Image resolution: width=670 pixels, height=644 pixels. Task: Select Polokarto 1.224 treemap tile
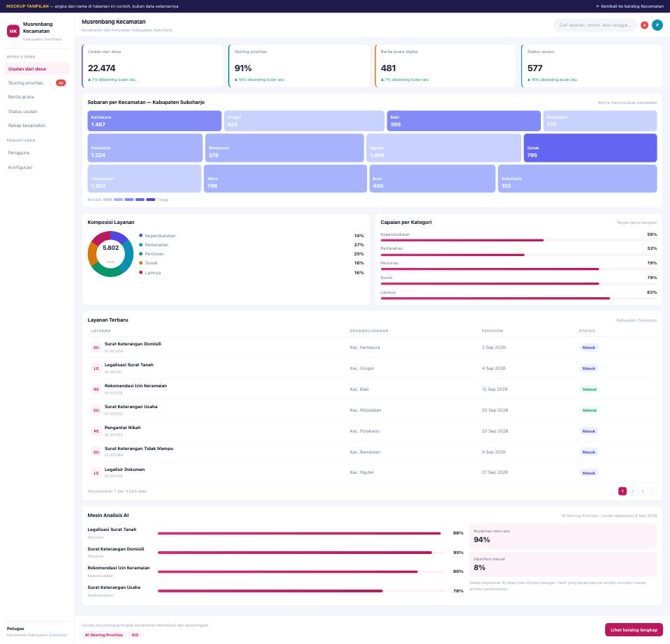pyautogui.click(x=145, y=148)
